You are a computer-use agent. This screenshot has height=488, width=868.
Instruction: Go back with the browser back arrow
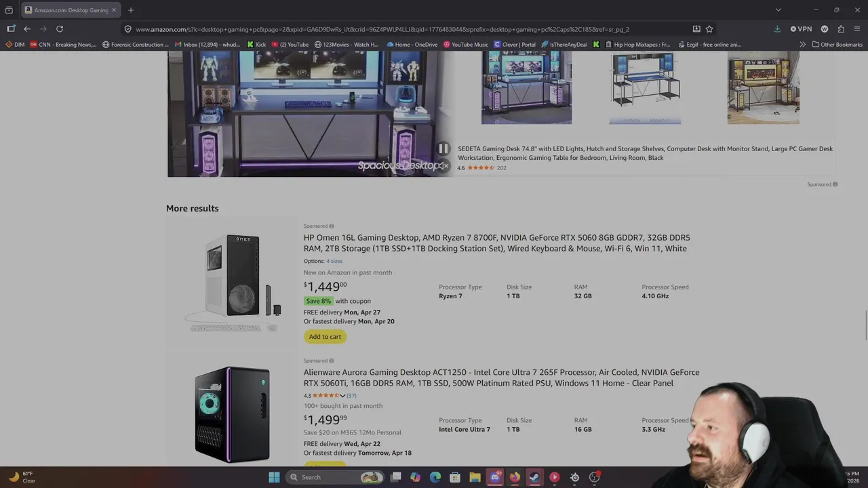tap(26, 29)
